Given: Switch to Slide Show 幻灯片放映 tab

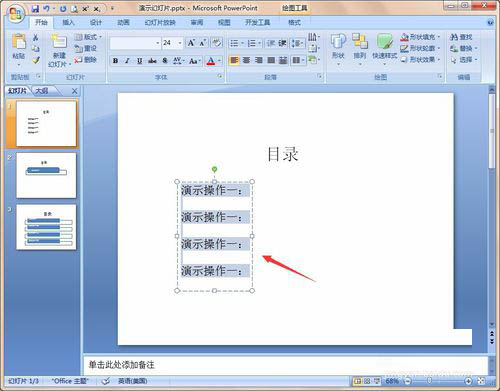Looking at the screenshot, I should pyautogui.click(x=160, y=22).
